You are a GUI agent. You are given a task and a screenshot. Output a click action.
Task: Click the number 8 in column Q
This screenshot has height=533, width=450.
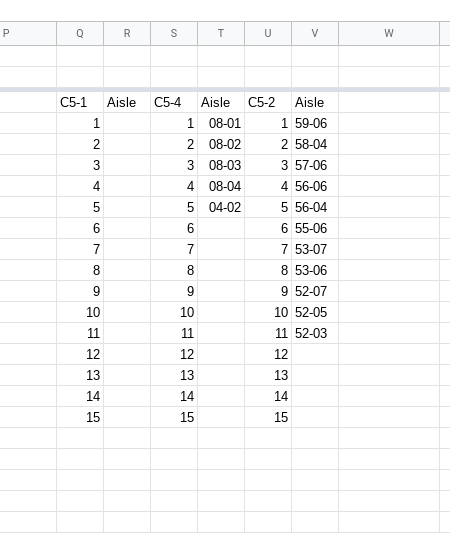(80, 270)
